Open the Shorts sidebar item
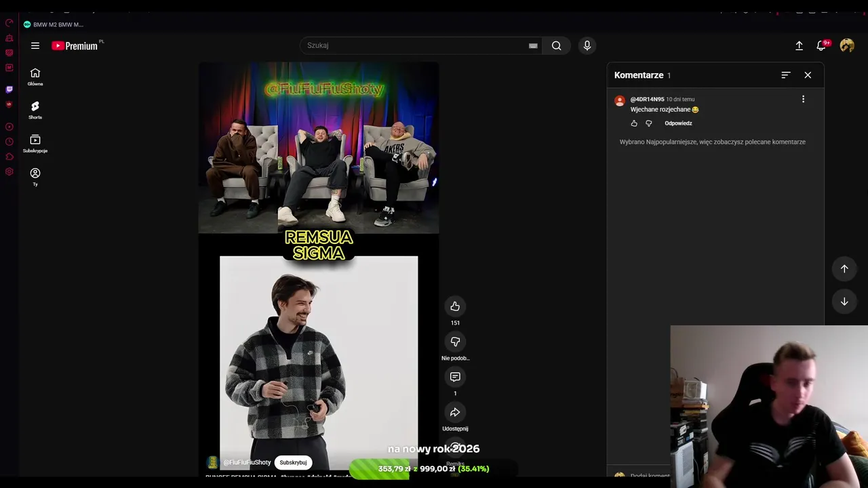The image size is (868, 488). (35, 110)
